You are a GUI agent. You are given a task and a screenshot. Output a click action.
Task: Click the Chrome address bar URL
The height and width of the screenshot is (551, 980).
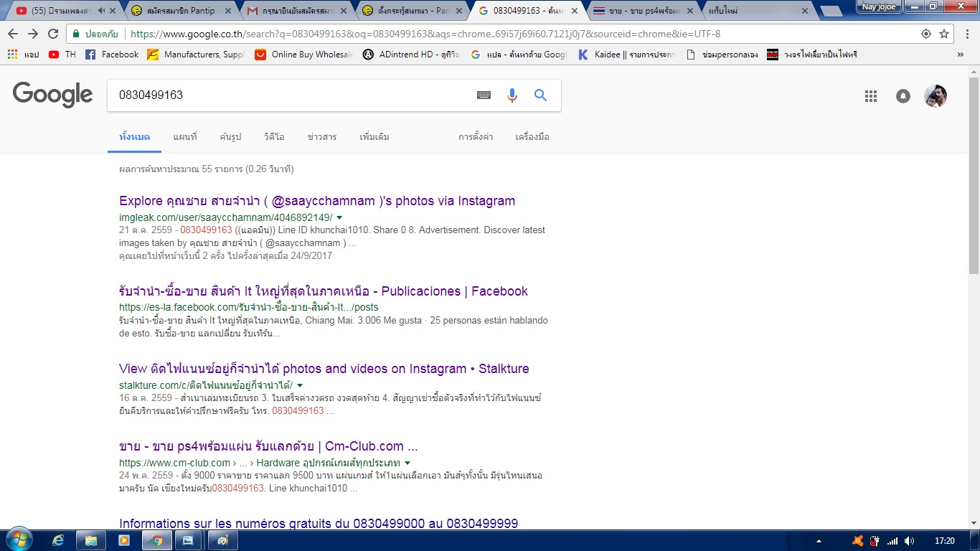pyautogui.click(x=426, y=34)
